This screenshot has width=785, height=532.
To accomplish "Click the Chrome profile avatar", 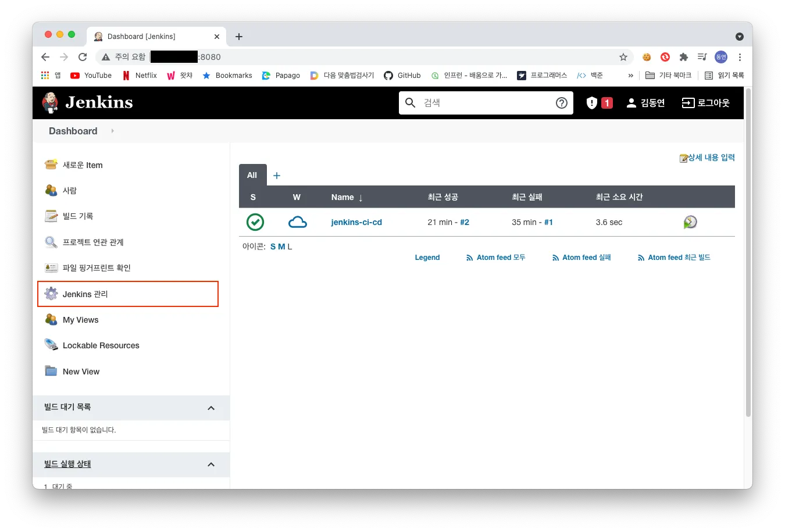I will click(721, 57).
